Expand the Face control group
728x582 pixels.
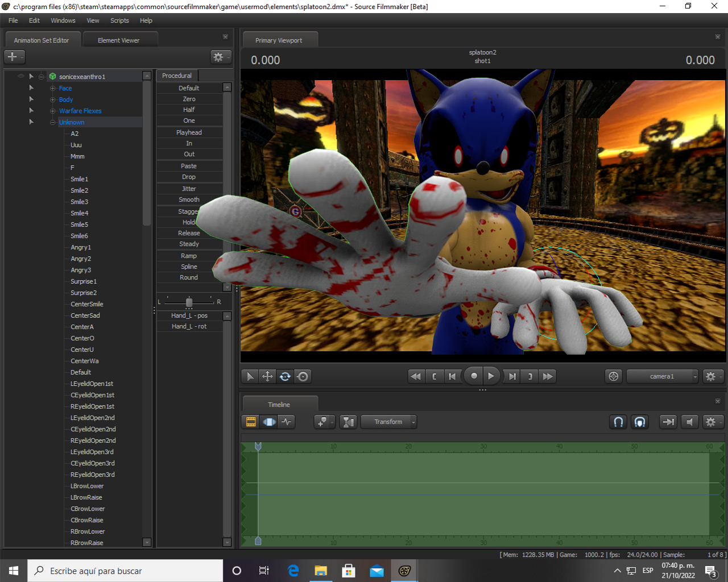[x=52, y=88]
